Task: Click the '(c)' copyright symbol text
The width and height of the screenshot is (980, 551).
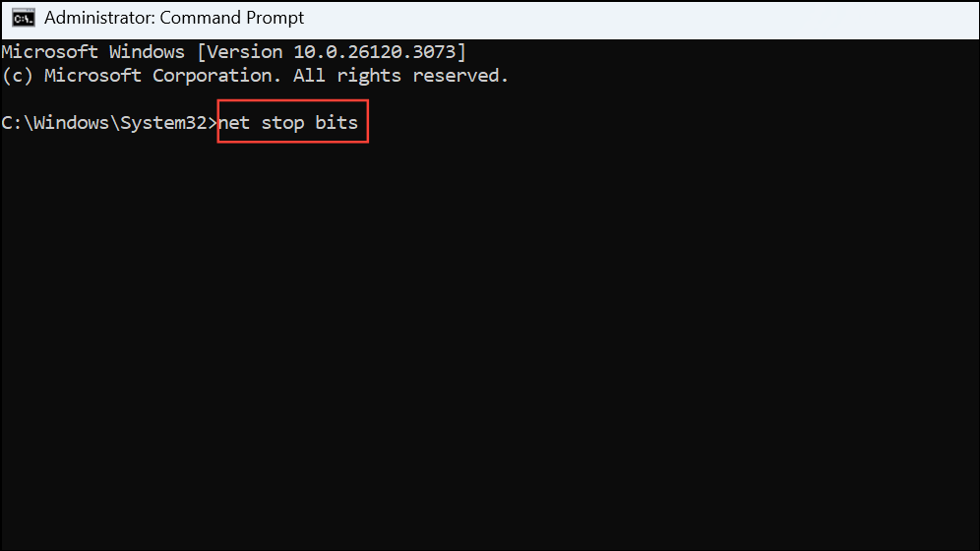Action: [x=18, y=76]
